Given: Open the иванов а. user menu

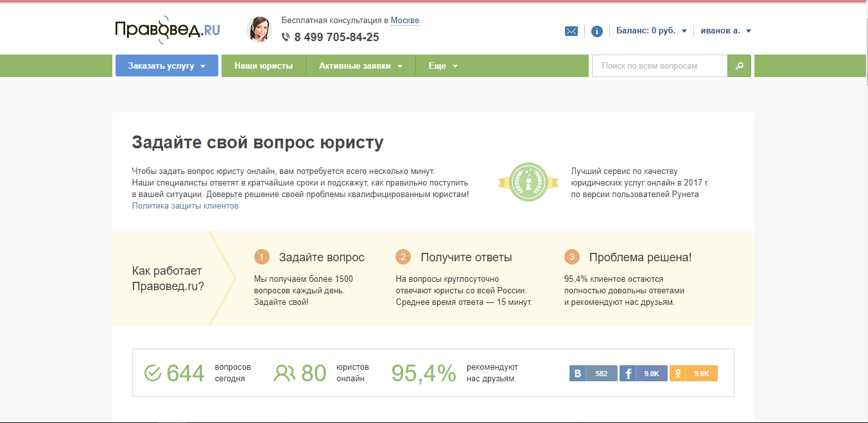Looking at the screenshot, I should click(725, 31).
